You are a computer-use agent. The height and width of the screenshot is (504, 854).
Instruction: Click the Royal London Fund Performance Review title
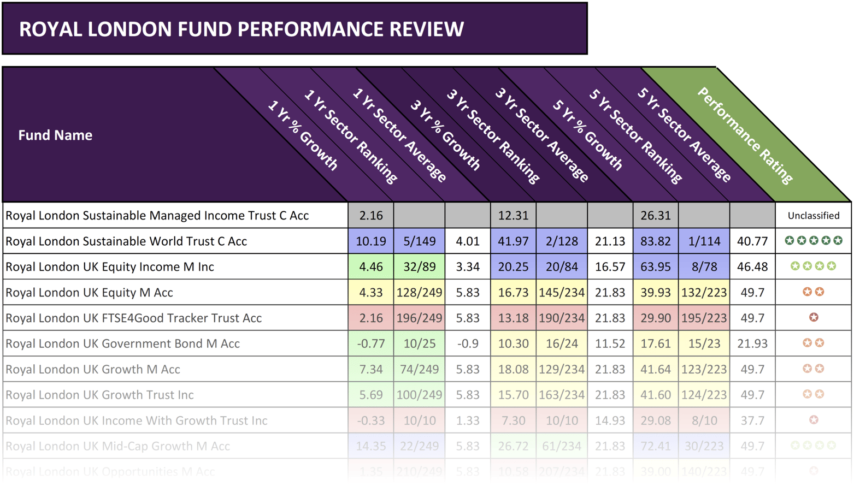242,29
